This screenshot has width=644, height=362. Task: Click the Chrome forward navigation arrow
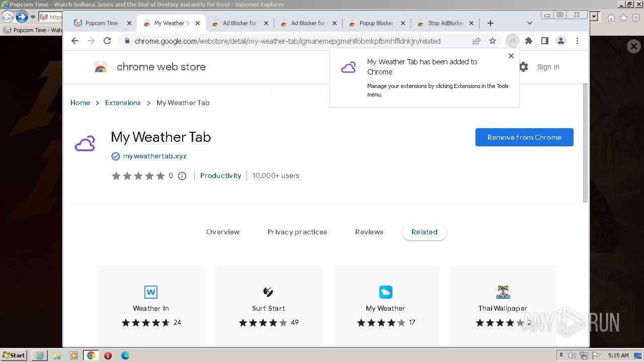click(91, 41)
